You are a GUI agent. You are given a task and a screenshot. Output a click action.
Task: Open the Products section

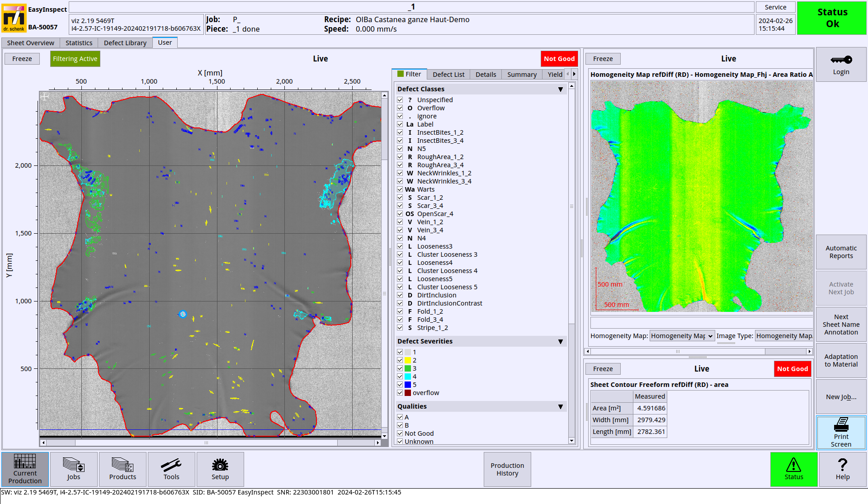point(123,469)
